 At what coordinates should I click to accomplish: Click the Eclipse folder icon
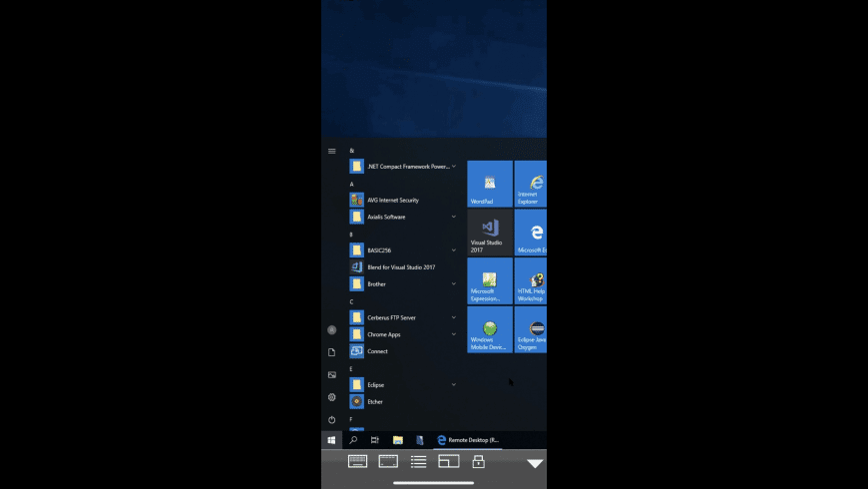pyautogui.click(x=356, y=385)
